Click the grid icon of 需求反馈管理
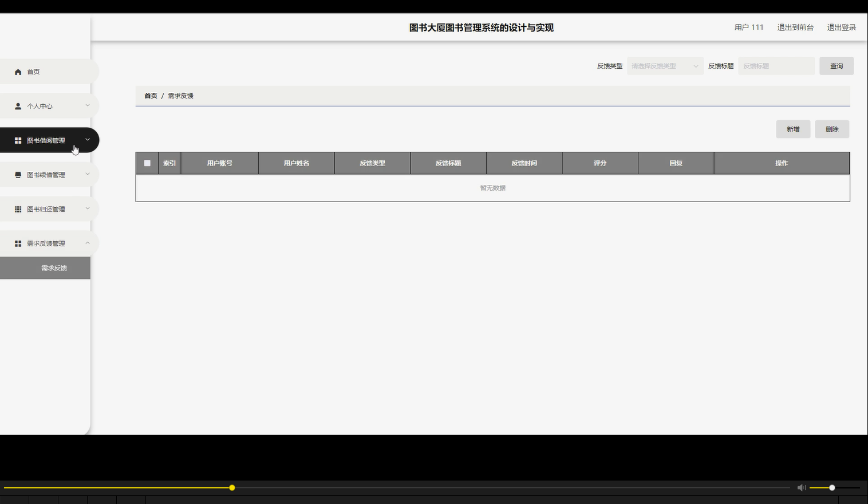The width and height of the screenshot is (868, 504). tap(17, 243)
